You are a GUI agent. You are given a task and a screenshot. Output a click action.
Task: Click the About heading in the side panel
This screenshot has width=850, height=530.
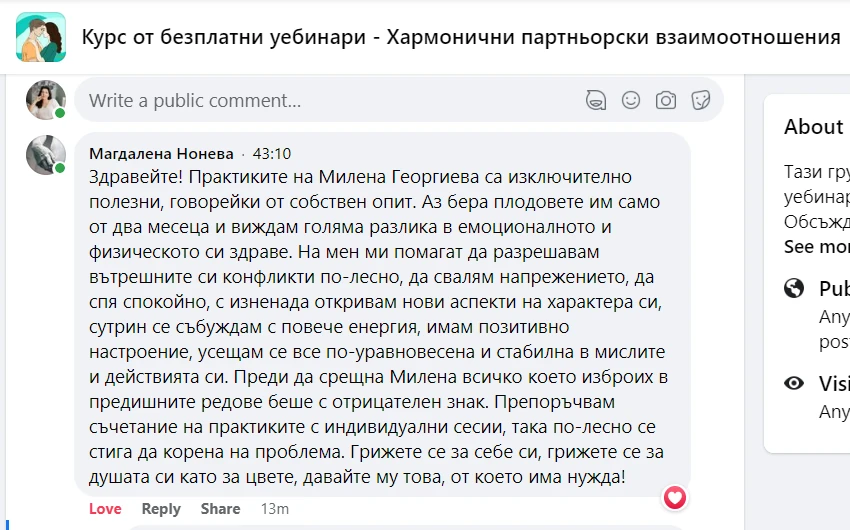pyautogui.click(x=813, y=127)
